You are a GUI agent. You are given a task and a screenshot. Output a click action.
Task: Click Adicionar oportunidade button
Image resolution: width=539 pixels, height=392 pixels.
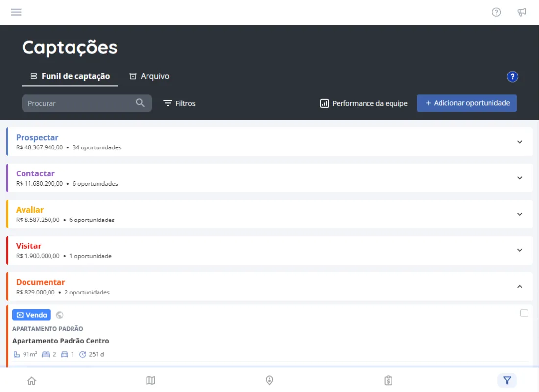467,103
